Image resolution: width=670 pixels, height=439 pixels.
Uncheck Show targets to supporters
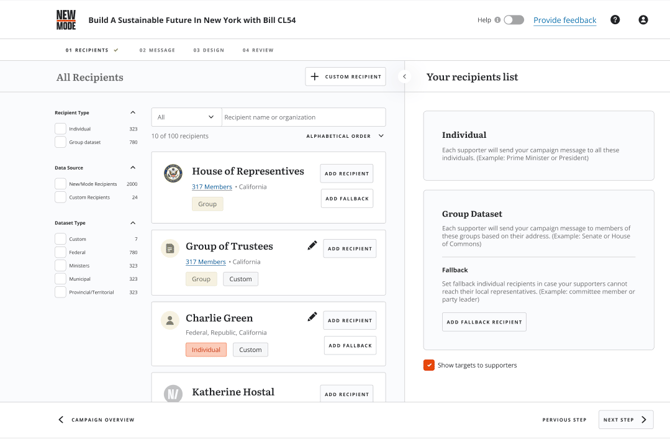point(429,365)
